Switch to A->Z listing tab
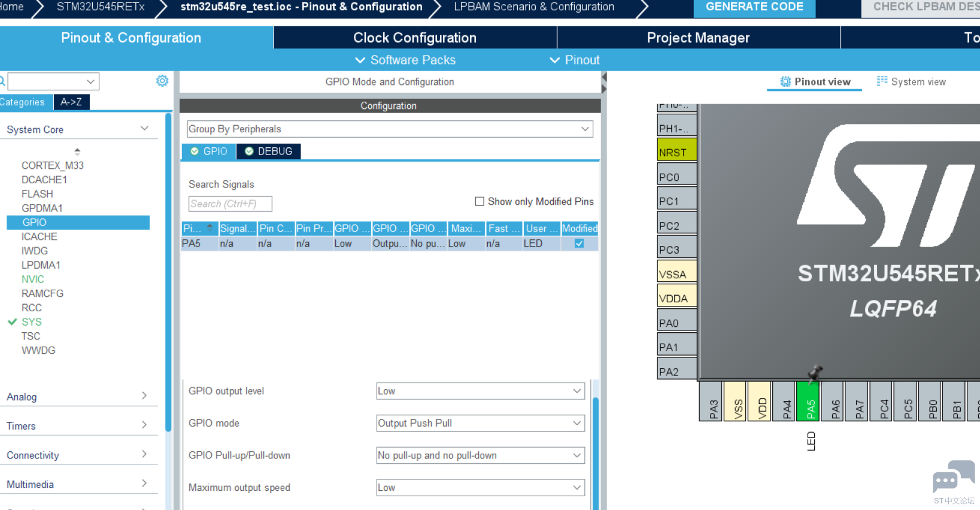Viewport: 980px width, 510px height. click(x=71, y=102)
